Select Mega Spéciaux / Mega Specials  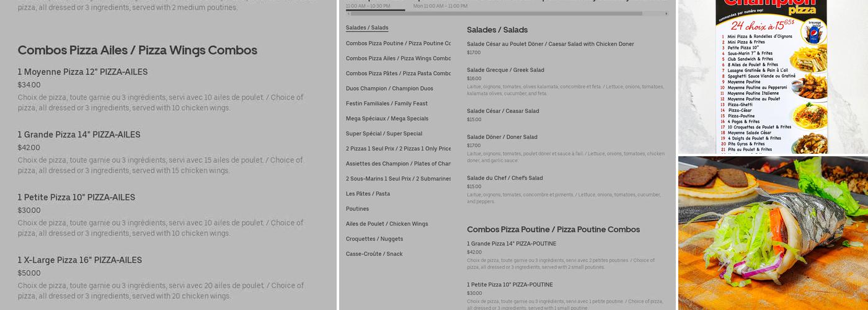pyautogui.click(x=387, y=118)
